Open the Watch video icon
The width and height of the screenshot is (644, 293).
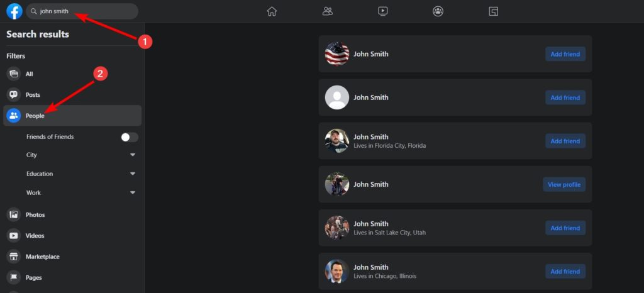(x=382, y=11)
